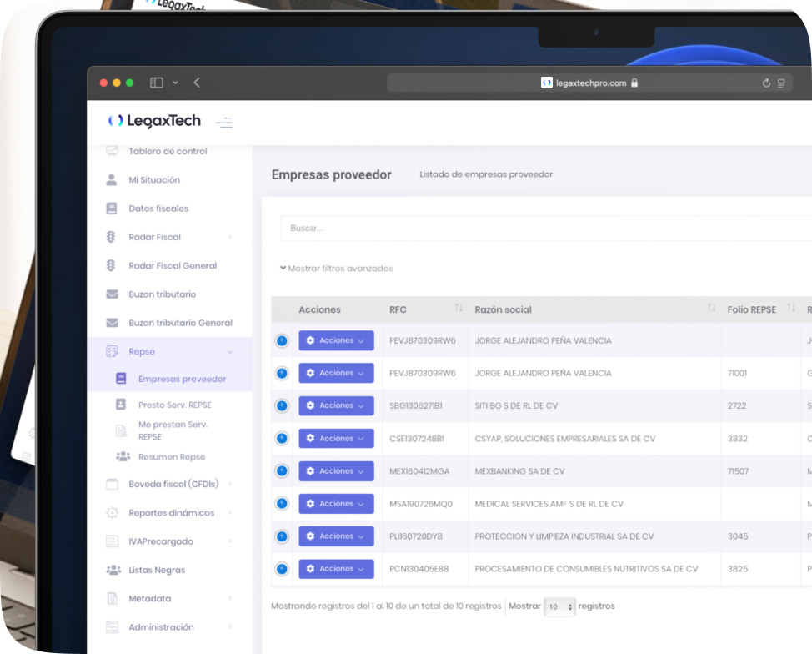Click the Listas Negras people icon
The image size is (812, 654).
pos(113,570)
